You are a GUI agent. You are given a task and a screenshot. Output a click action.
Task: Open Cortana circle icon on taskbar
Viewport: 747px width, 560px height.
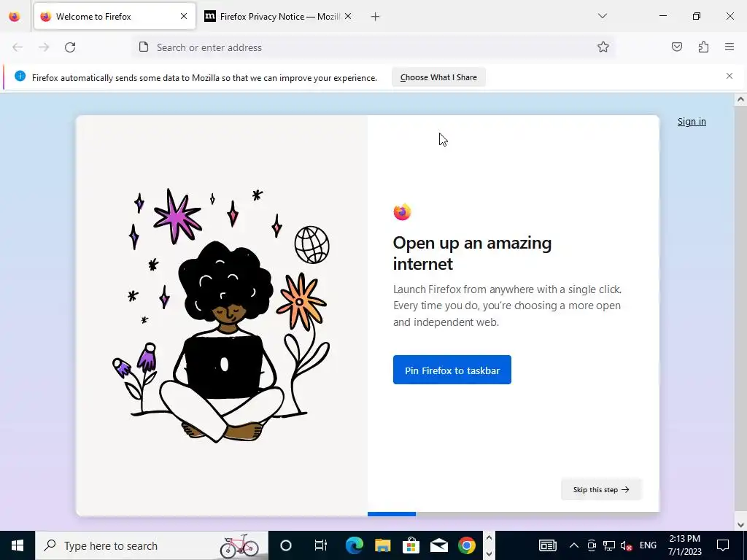pos(286,545)
